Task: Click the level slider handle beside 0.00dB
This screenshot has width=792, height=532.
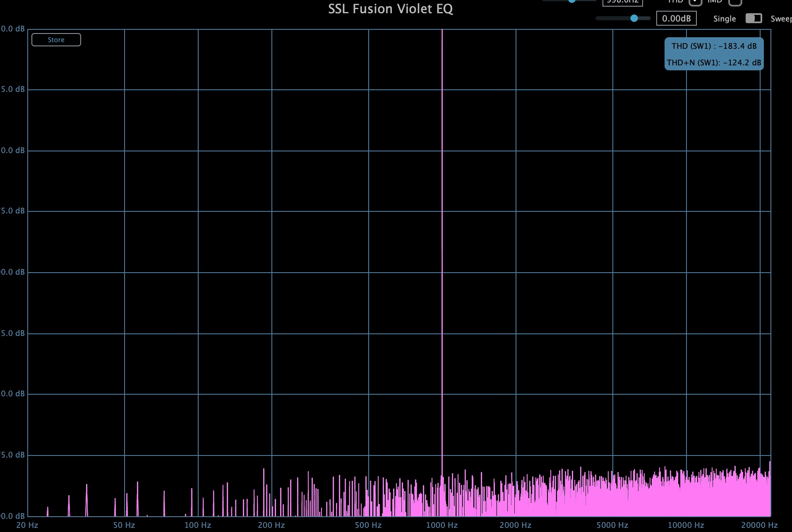Action: point(634,19)
